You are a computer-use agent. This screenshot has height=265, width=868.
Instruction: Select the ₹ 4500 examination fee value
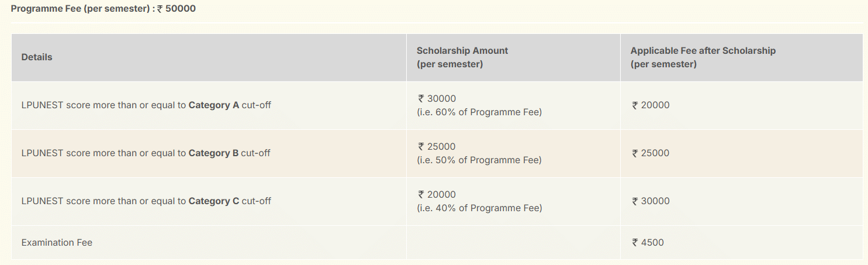pyautogui.click(x=648, y=242)
